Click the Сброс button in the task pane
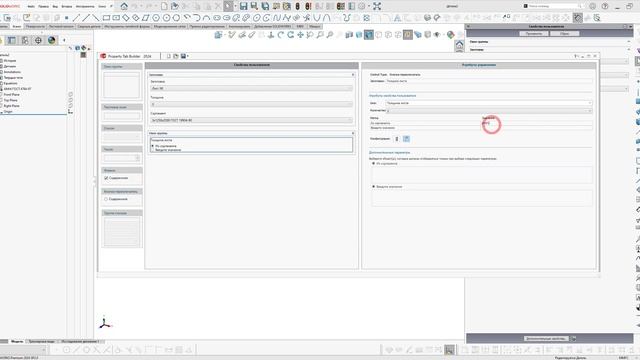Image resolution: width=640 pixels, height=360 pixels. (x=564, y=33)
